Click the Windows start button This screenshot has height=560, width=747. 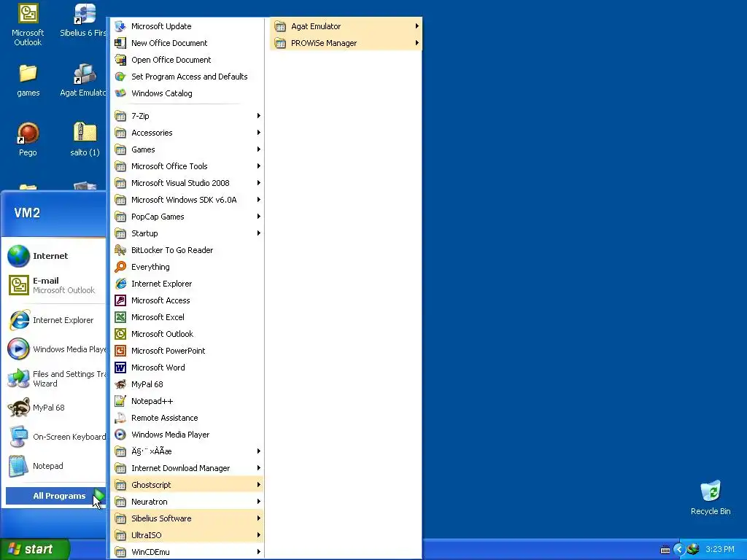pos(35,549)
